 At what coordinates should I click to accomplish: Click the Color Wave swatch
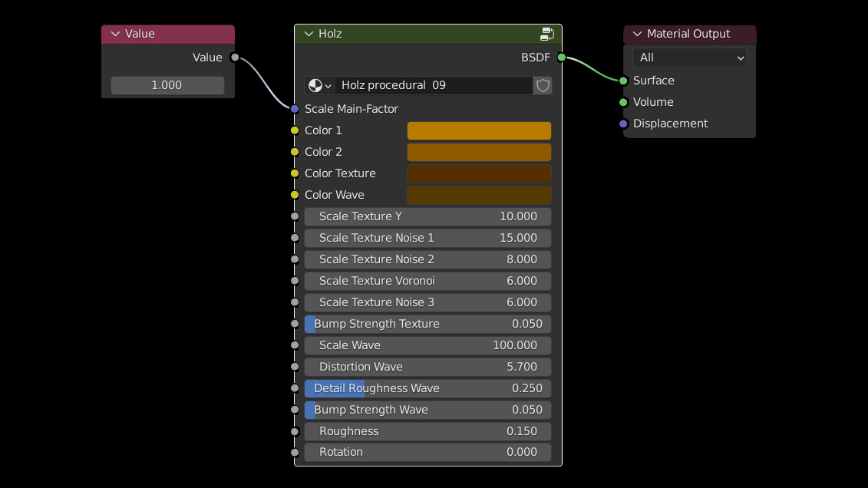point(479,195)
